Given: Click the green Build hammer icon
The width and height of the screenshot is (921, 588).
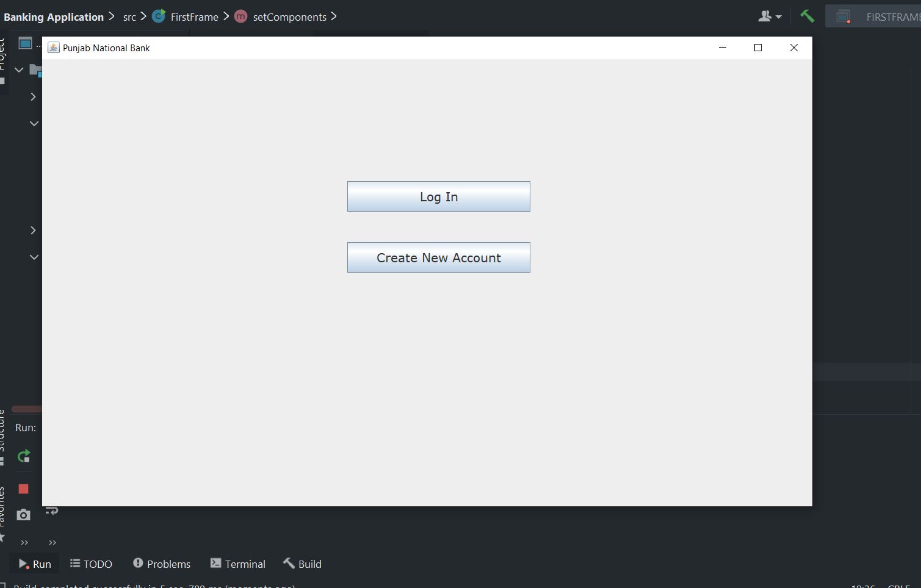Looking at the screenshot, I should [807, 15].
